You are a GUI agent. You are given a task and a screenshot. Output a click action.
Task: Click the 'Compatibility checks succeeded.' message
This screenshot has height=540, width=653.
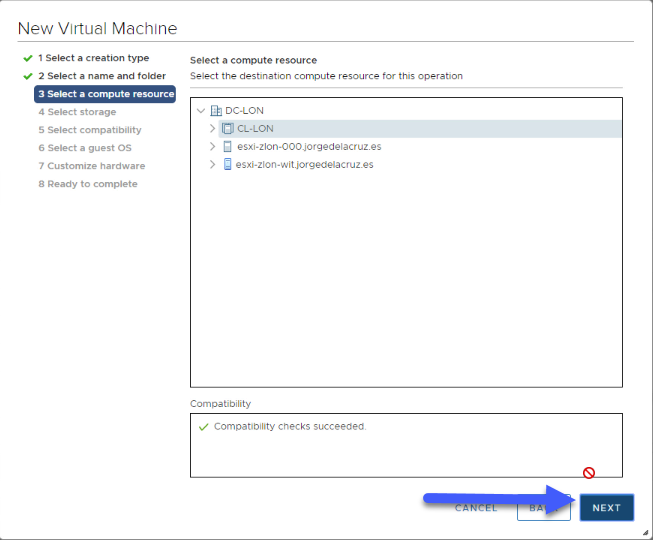pyautogui.click(x=290, y=427)
